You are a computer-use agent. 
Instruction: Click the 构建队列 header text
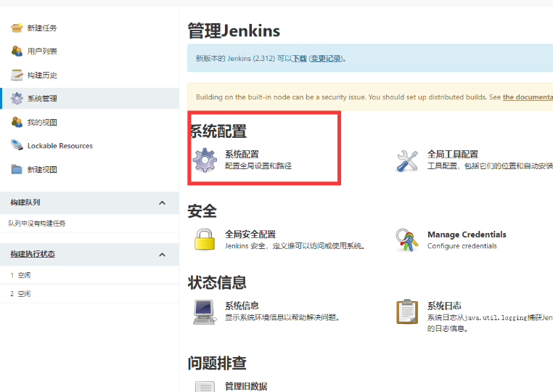(x=25, y=203)
